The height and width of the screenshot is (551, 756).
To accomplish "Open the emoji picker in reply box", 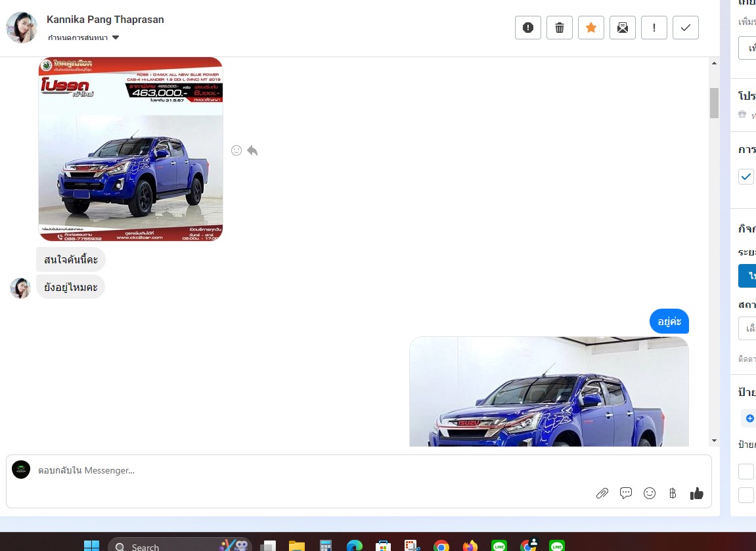I will 650,493.
